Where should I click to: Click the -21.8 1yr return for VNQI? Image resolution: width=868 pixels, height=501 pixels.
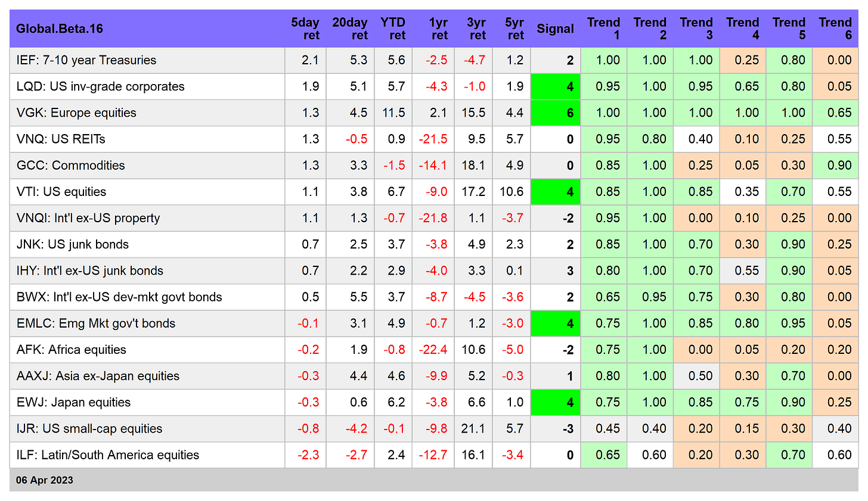[433, 218]
